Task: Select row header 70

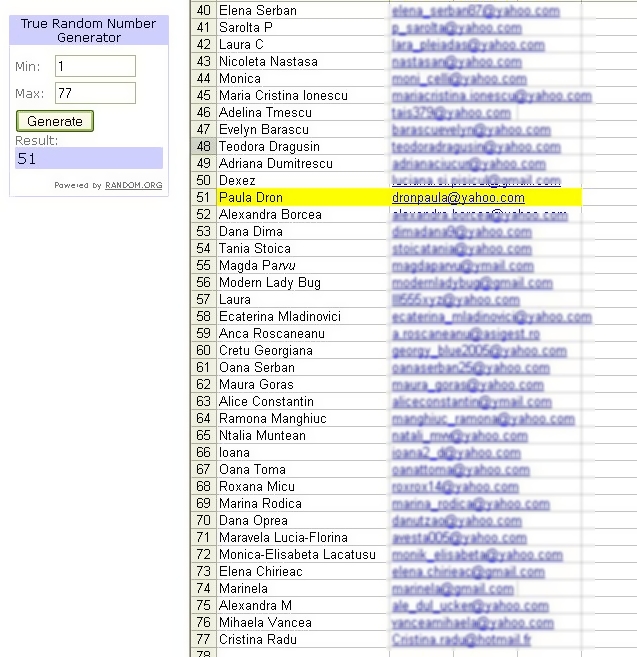Action: tap(203, 520)
